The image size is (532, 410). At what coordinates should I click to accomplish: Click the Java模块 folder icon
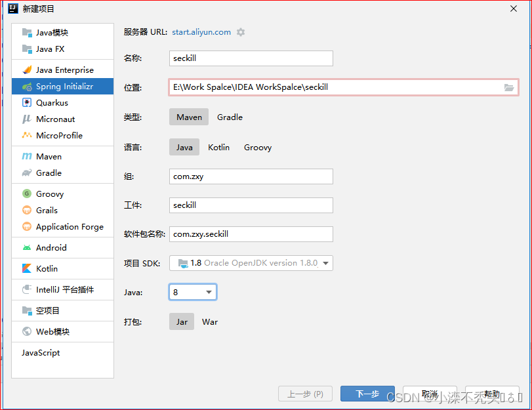[27, 33]
